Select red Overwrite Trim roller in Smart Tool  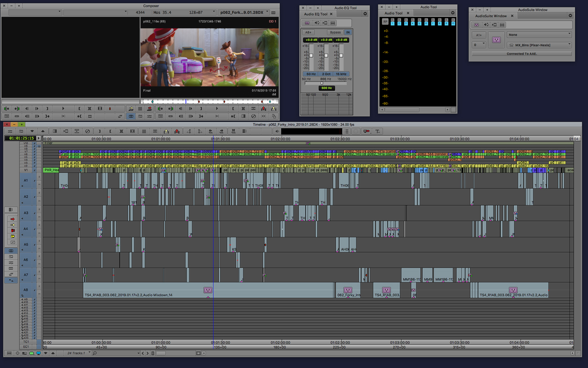(x=12, y=230)
